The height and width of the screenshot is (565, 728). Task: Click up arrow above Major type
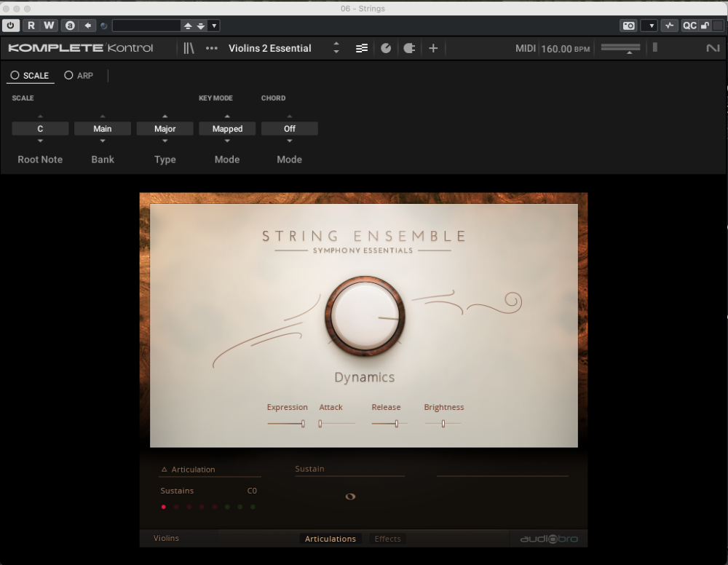pos(165,116)
